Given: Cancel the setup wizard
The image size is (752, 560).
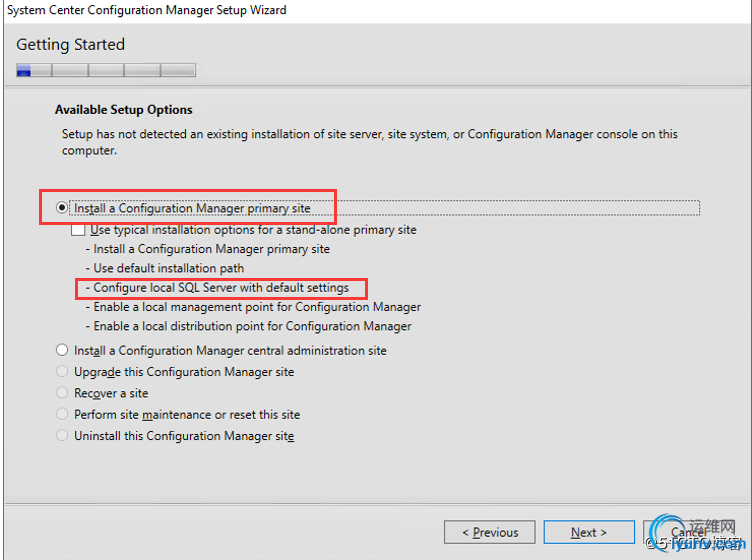Looking at the screenshot, I should click(x=688, y=532).
